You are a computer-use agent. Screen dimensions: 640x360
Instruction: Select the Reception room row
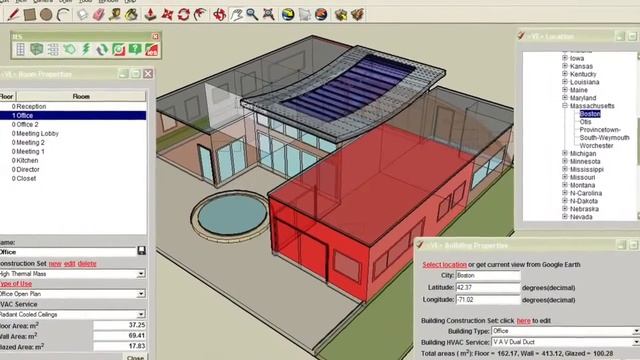[73, 106]
